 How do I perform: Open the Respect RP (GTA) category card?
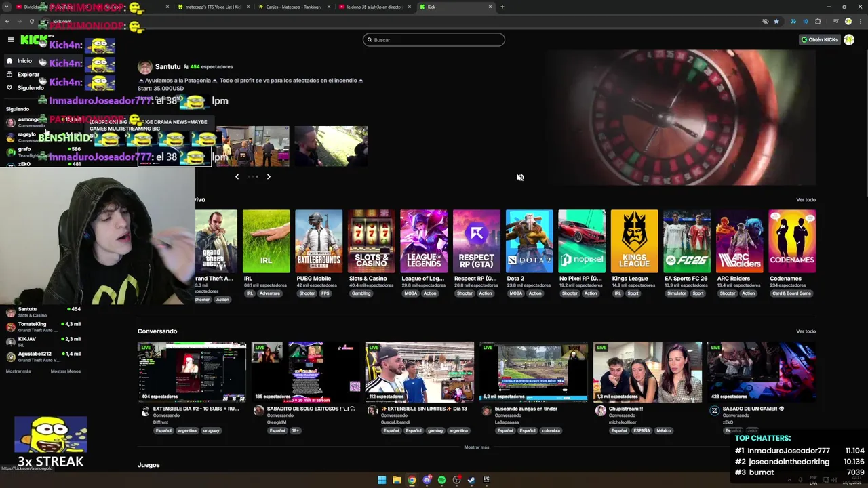476,241
